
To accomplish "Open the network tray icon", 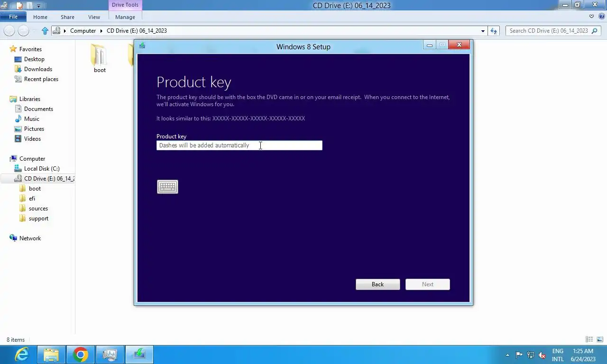I will pyautogui.click(x=531, y=355).
